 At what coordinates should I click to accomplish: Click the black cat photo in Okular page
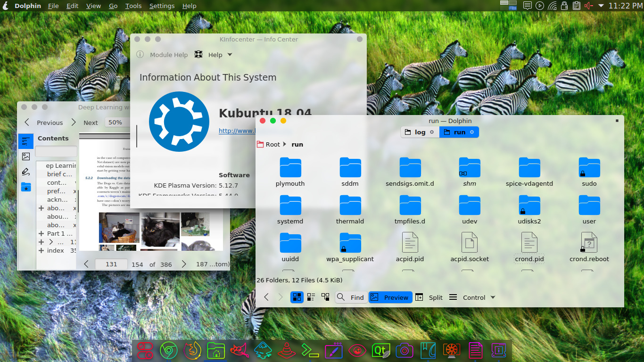(x=160, y=230)
